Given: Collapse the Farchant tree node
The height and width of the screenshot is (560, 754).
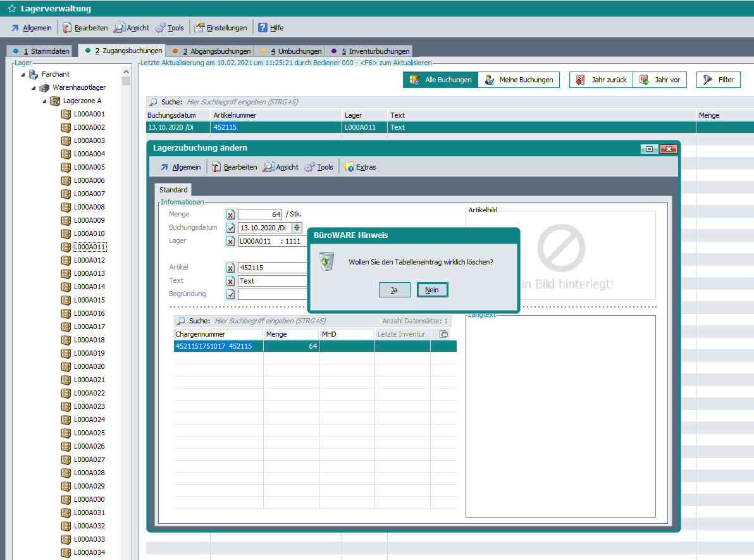Looking at the screenshot, I should [x=23, y=75].
